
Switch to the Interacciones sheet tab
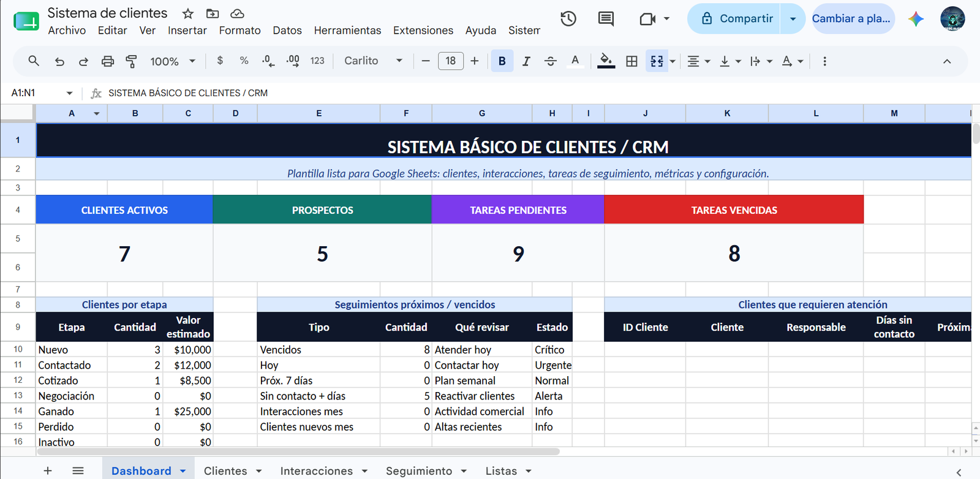point(317,470)
